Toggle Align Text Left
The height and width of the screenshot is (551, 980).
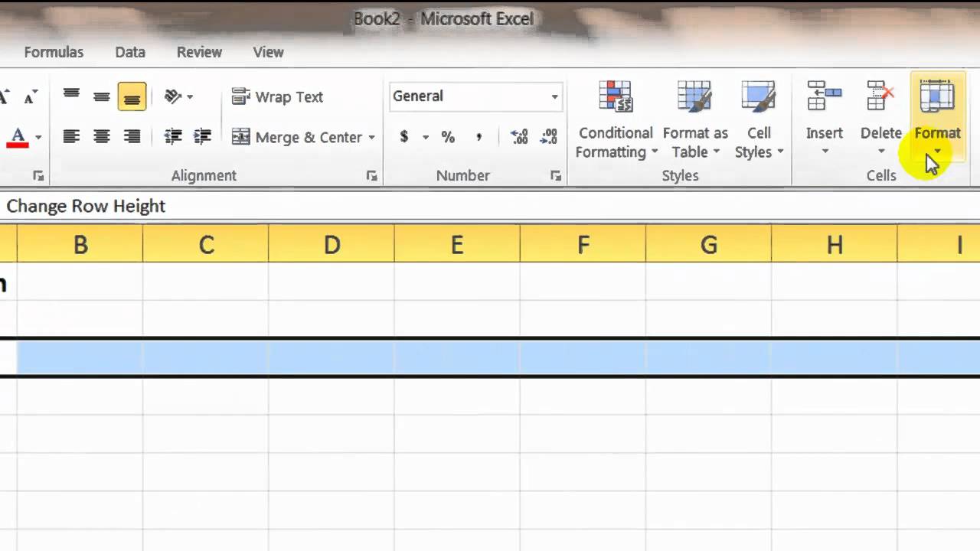point(71,137)
